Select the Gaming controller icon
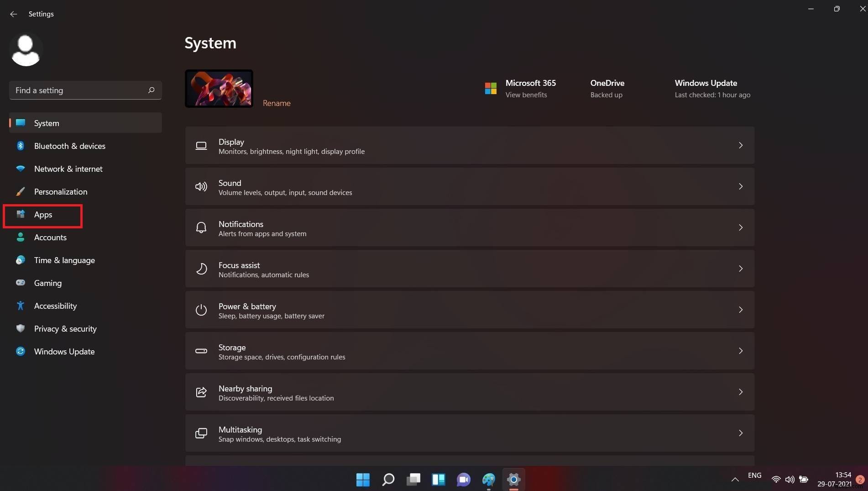The image size is (868, 491). (21, 283)
